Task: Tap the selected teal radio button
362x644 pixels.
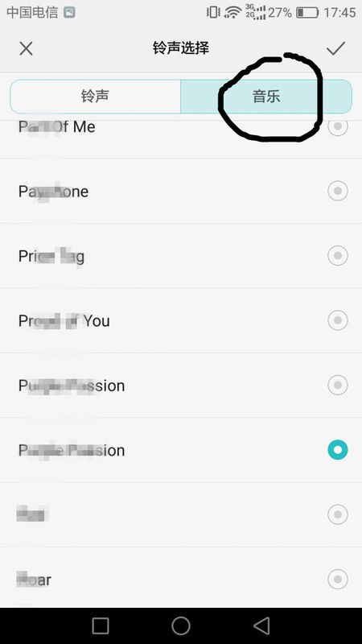Action: coord(338,450)
